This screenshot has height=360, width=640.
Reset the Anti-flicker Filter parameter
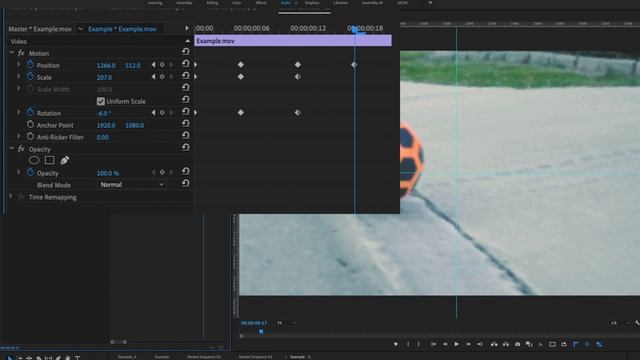(185, 136)
